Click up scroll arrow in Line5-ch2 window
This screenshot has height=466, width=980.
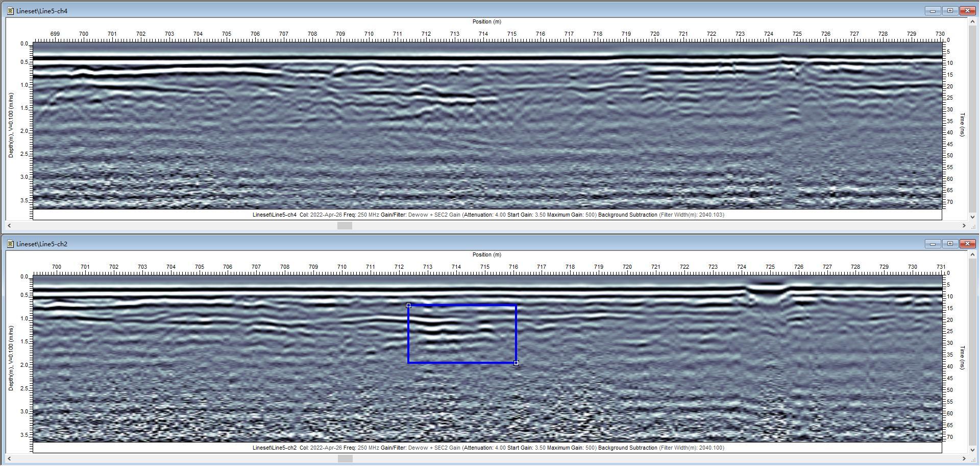[972, 255]
